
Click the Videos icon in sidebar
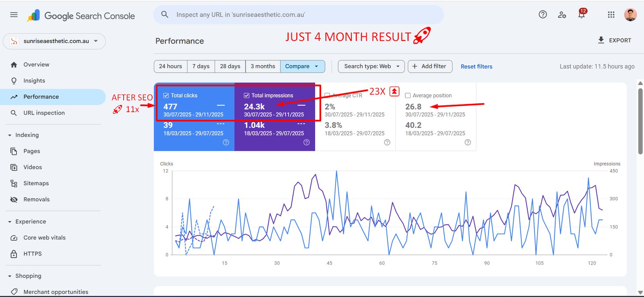coord(14,167)
